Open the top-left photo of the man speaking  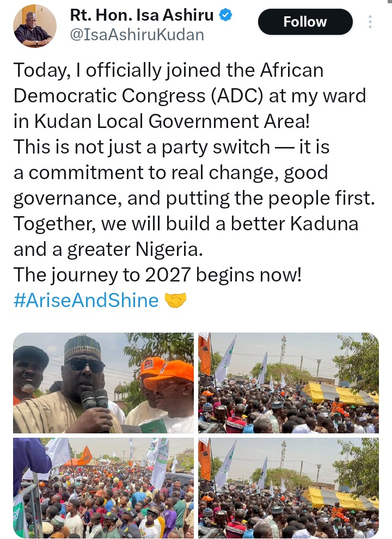pyautogui.click(x=103, y=383)
